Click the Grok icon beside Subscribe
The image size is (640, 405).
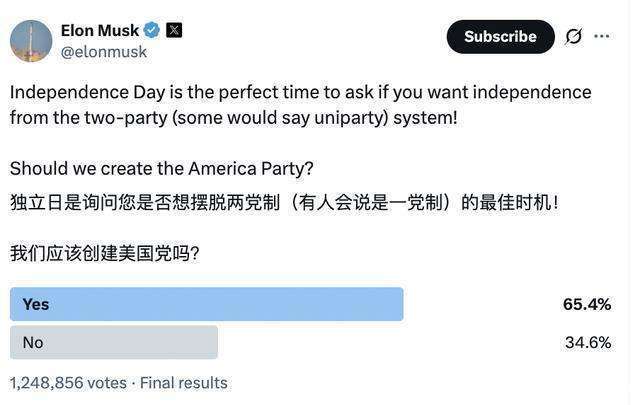click(x=573, y=37)
